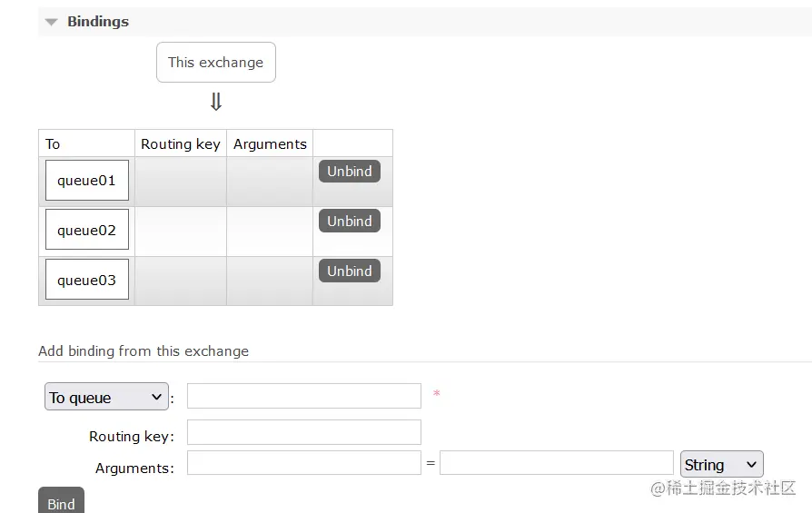
Task: Click the Arguments value input field
Action: click(556, 463)
